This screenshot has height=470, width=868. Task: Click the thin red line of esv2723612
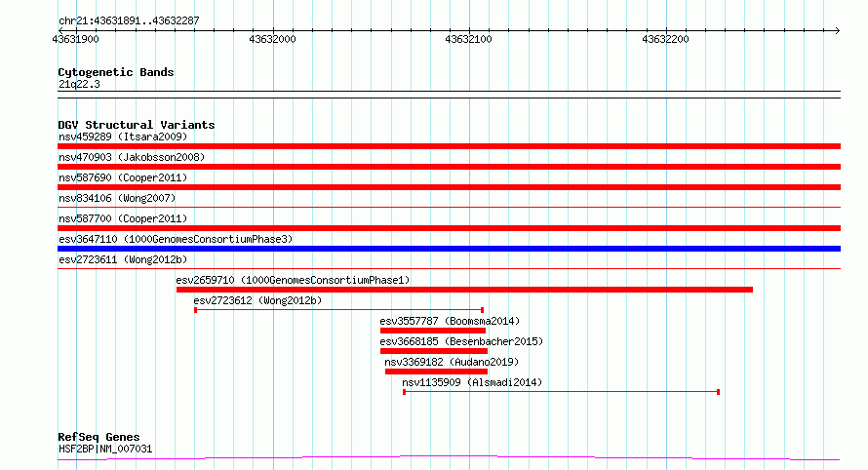(338, 310)
